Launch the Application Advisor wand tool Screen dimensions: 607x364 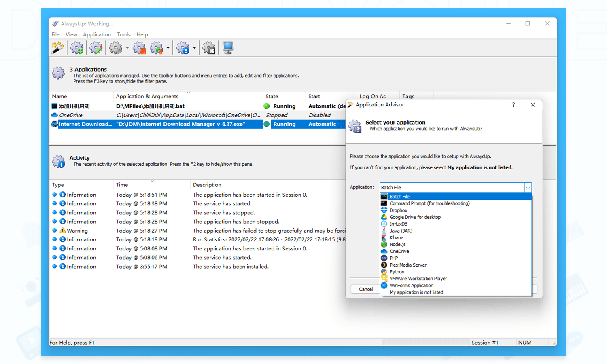coord(57,48)
